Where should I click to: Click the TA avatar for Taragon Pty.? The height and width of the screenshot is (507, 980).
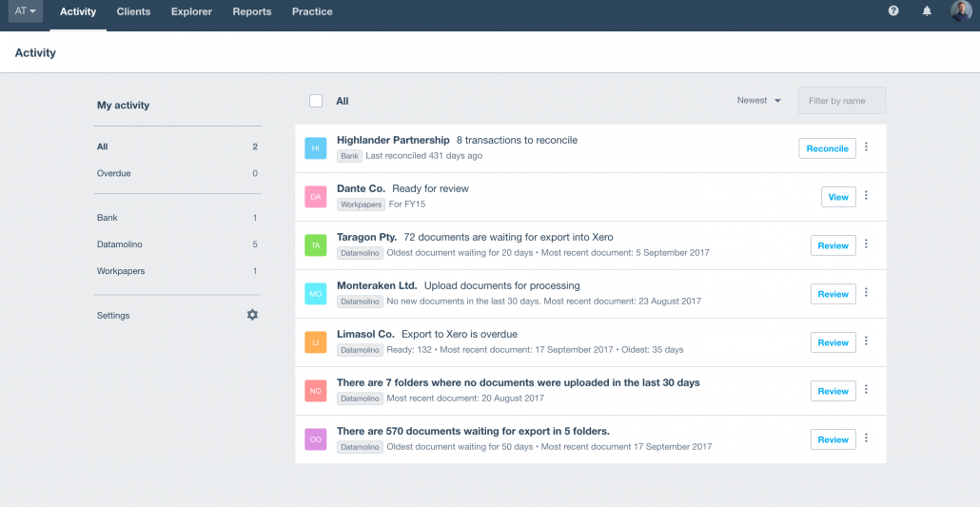316,245
